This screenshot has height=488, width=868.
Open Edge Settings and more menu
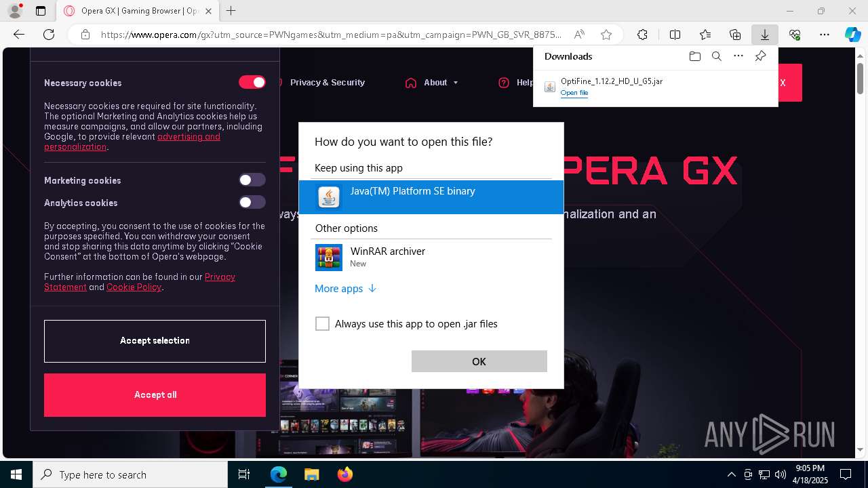click(x=825, y=35)
